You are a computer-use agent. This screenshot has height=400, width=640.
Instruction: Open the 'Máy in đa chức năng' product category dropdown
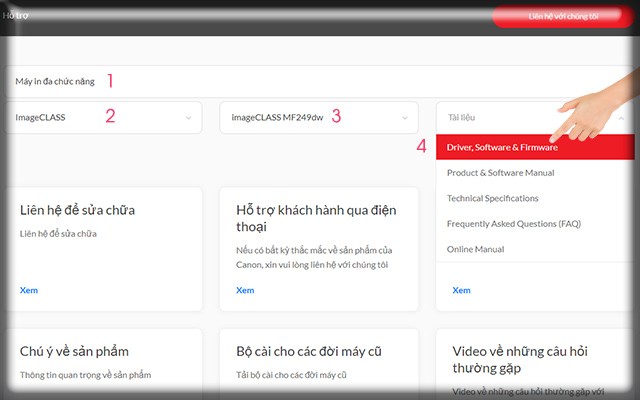tap(320, 81)
